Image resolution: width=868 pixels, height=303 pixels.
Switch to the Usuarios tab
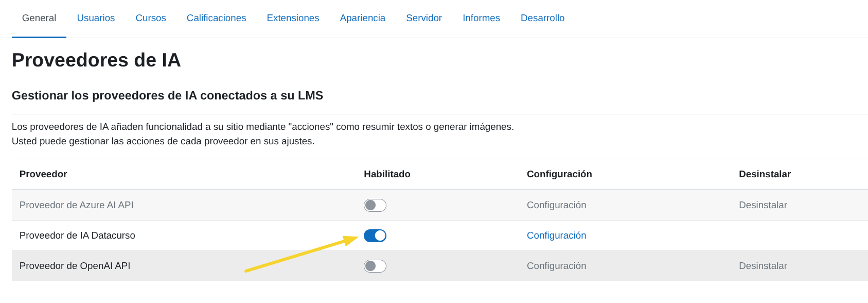click(x=96, y=18)
